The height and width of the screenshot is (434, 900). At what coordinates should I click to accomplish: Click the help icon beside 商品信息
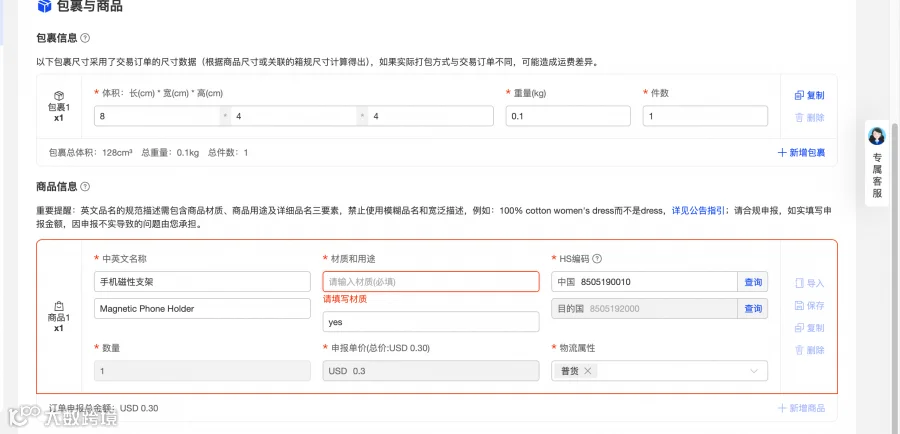click(85, 187)
